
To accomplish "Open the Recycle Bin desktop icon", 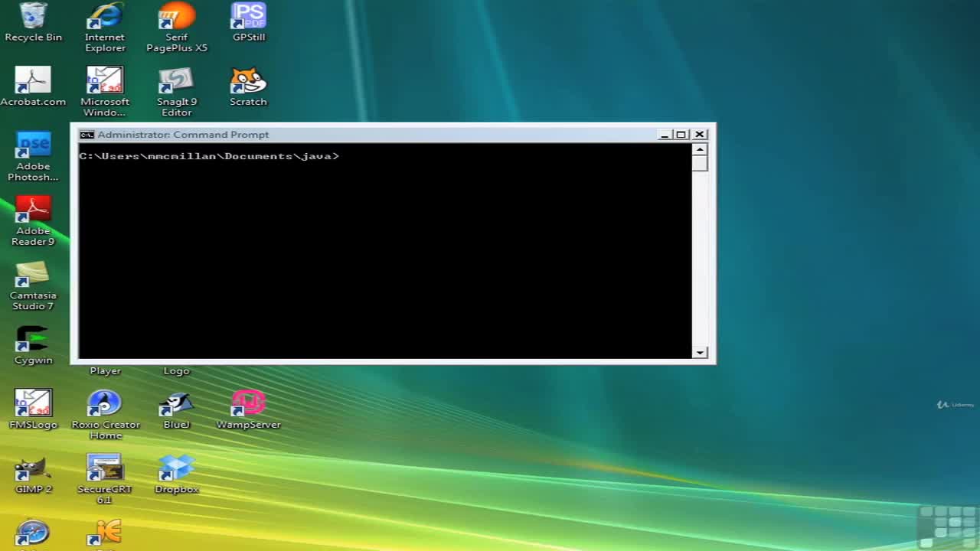I will point(33,21).
